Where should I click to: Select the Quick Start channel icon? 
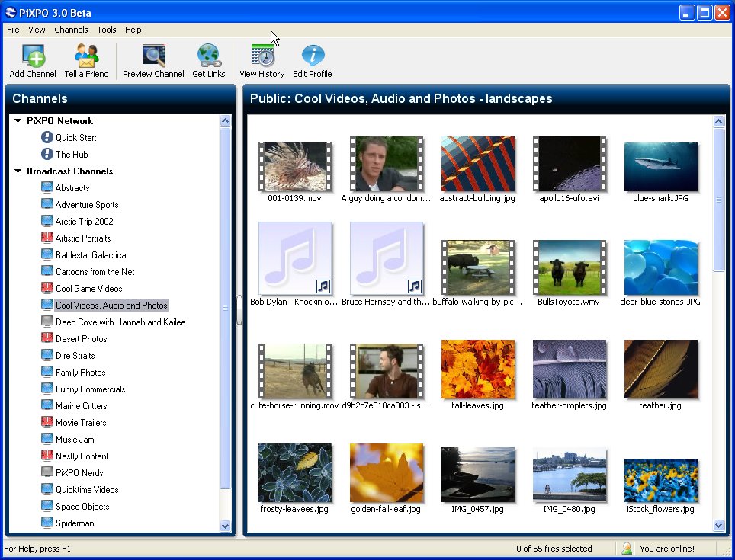point(47,138)
